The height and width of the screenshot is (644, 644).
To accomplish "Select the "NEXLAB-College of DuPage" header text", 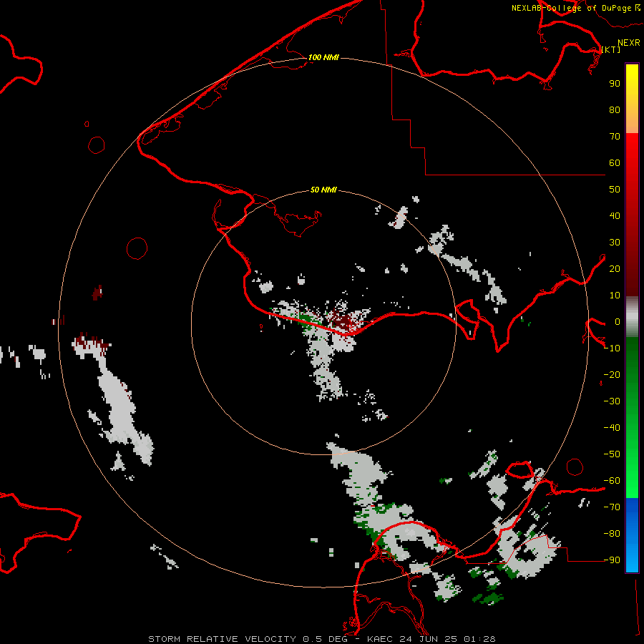I will [571, 8].
